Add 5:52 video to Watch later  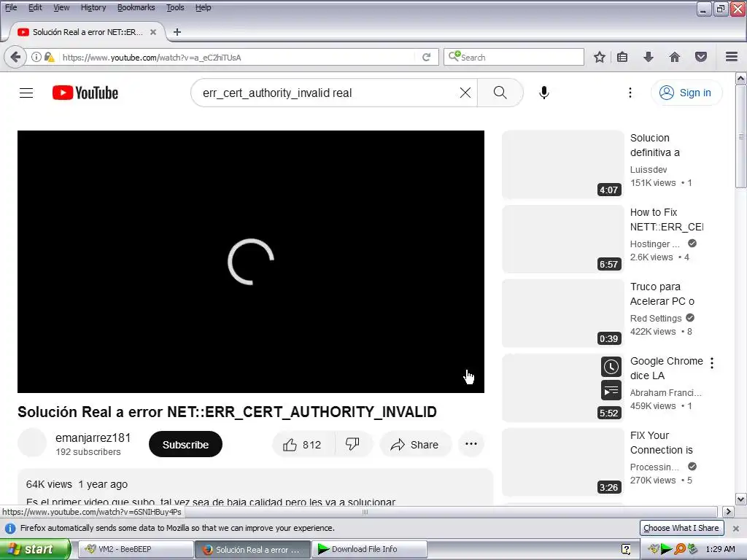coord(611,367)
